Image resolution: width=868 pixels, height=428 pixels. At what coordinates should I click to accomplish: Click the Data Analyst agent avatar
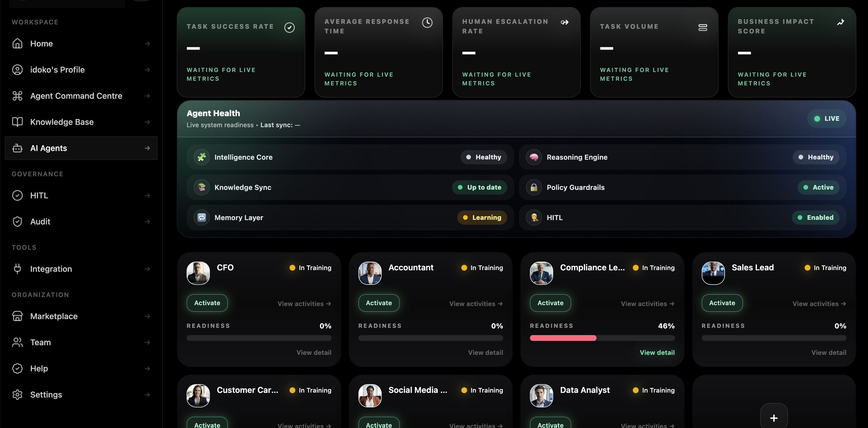(x=542, y=395)
